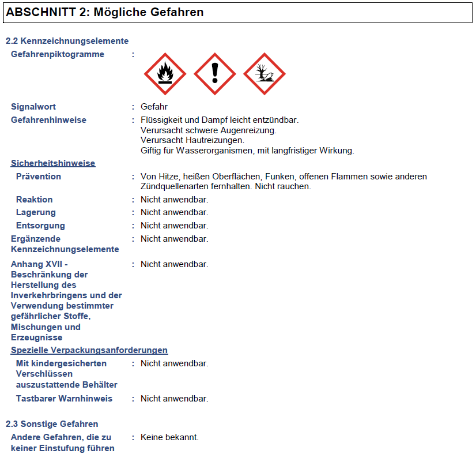Click 'Verursacht Hautreizungen.' line

[192, 140]
